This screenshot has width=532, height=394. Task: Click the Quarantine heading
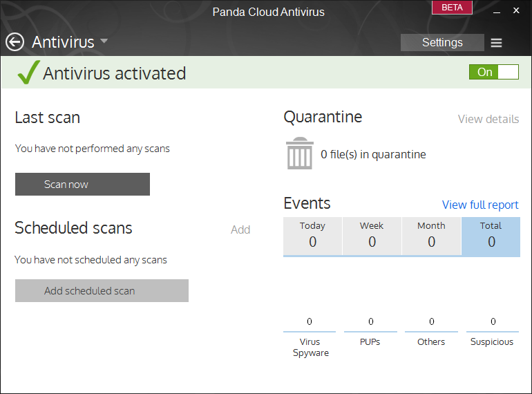[x=323, y=118]
